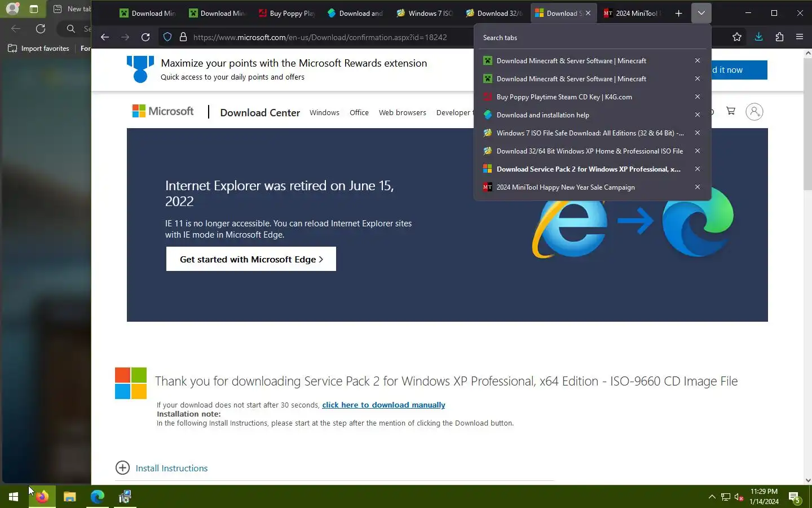Viewport: 812px width, 508px height.
Task: Click Edge window profile avatar icon
Action: [x=12, y=9]
